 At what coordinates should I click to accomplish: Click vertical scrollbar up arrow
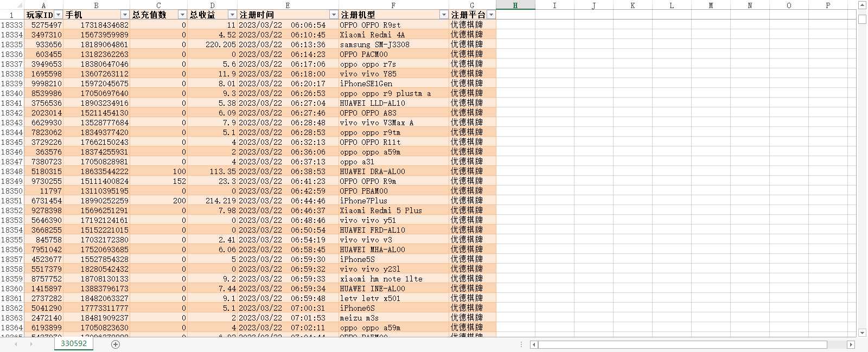[x=863, y=5]
